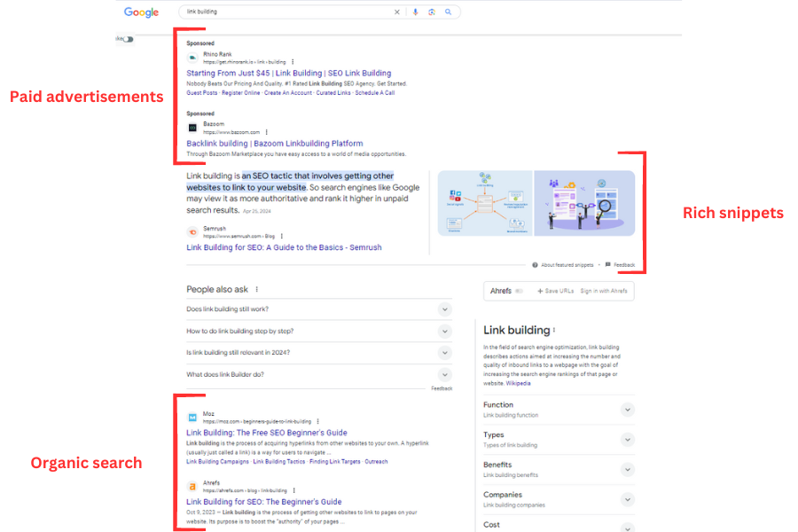Expand the Types section
Image resolution: width=798 pixels, height=532 pixels.
(x=559, y=440)
